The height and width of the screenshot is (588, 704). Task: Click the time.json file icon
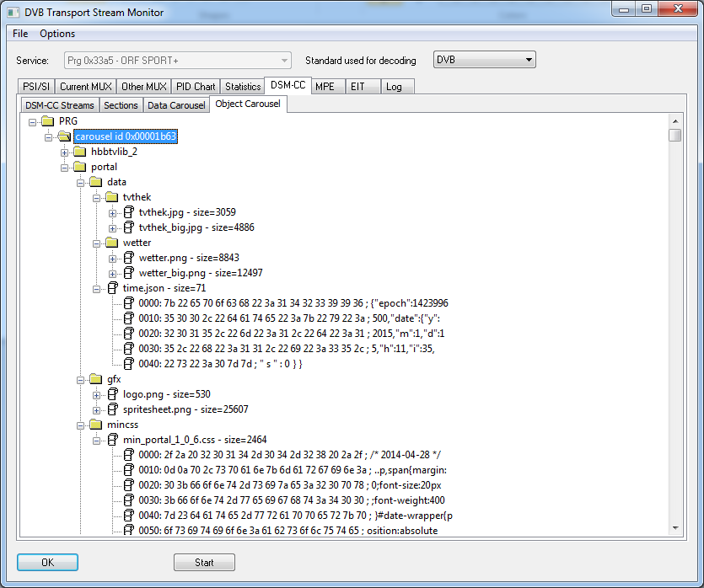click(113, 288)
